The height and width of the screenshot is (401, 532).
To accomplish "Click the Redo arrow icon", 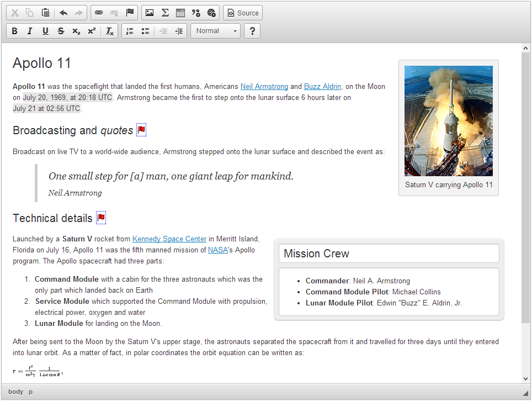I will click(x=79, y=13).
